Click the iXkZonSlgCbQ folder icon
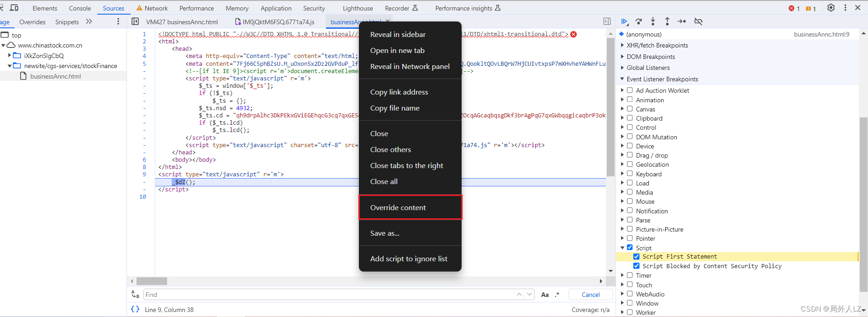 coord(17,55)
